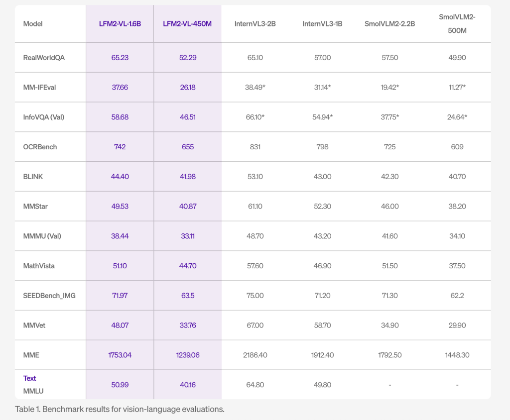Click the 37.66 MM-IFEval value

pyautogui.click(x=120, y=88)
